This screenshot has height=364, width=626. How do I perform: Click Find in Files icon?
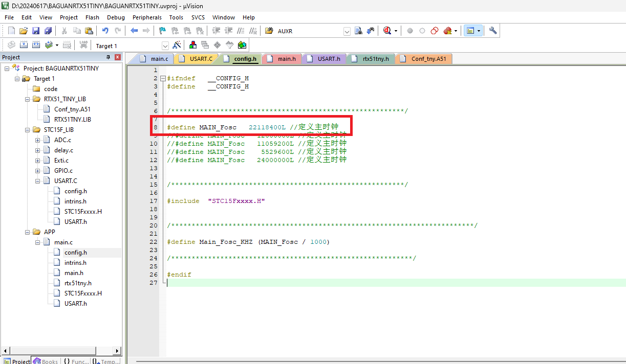pos(269,31)
